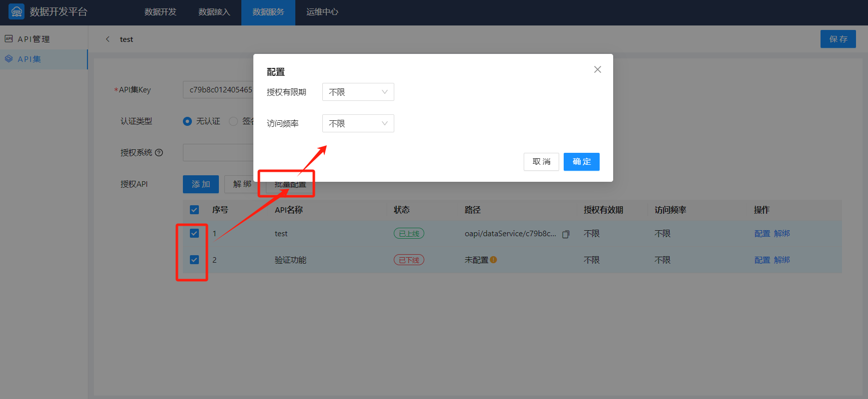This screenshot has width=868, height=399.
Task: Select API管理 in the sidebar
Action: (44, 39)
